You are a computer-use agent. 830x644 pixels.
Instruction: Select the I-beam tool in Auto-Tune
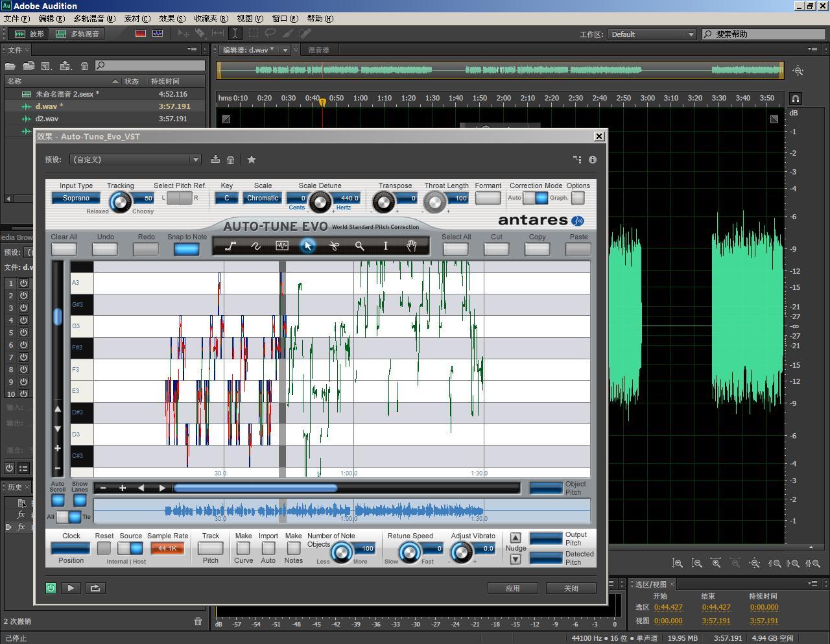pyautogui.click(x=385, y=246)
